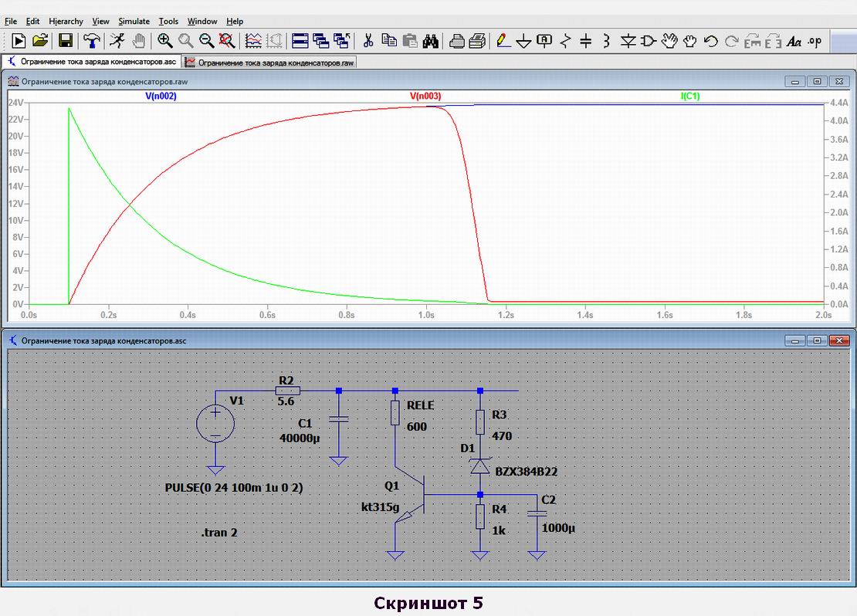Screen dimensions: 857x616
Task: Select the Cut scissors tool
Action: point(368,40)
